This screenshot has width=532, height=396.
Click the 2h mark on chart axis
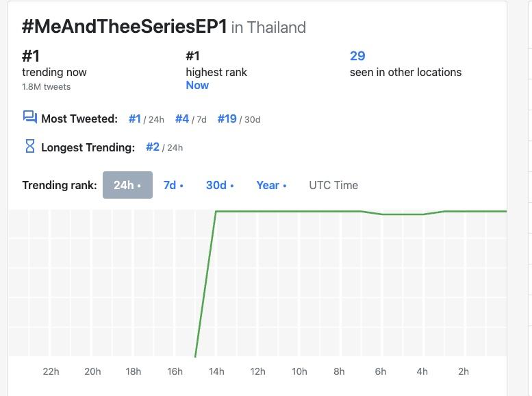[x=464, y=371]
